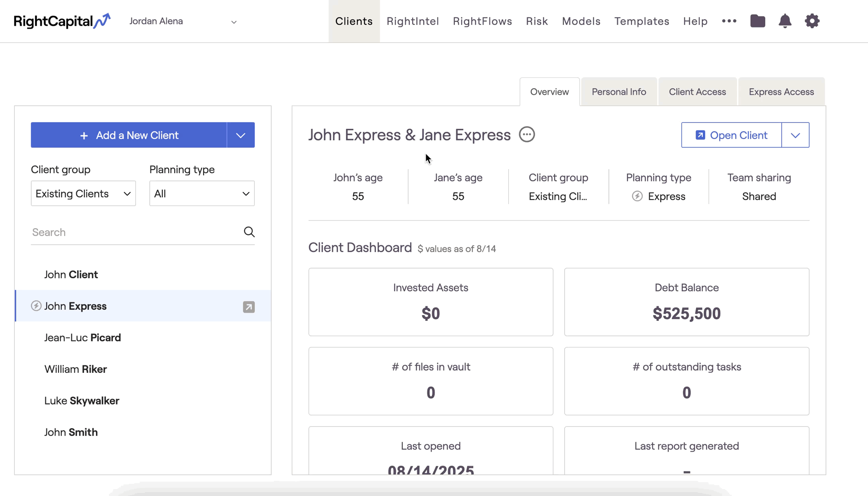Click the Express lightning icon beside John Express
Viewport: 868px width, 496px height.
click(36, 306)
